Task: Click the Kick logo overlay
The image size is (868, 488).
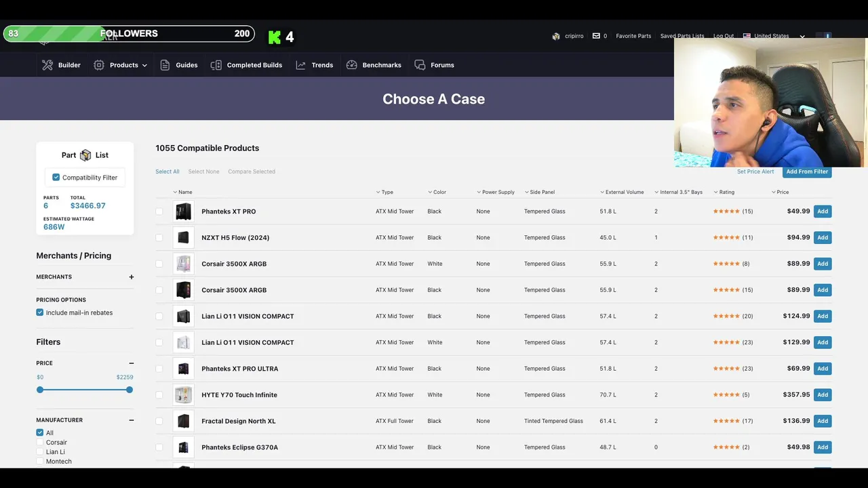Action: tap(275, 37)
